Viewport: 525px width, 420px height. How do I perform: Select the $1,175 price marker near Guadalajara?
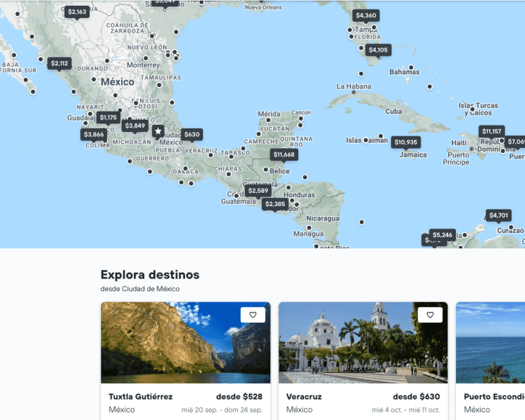(x=109, y=117)
